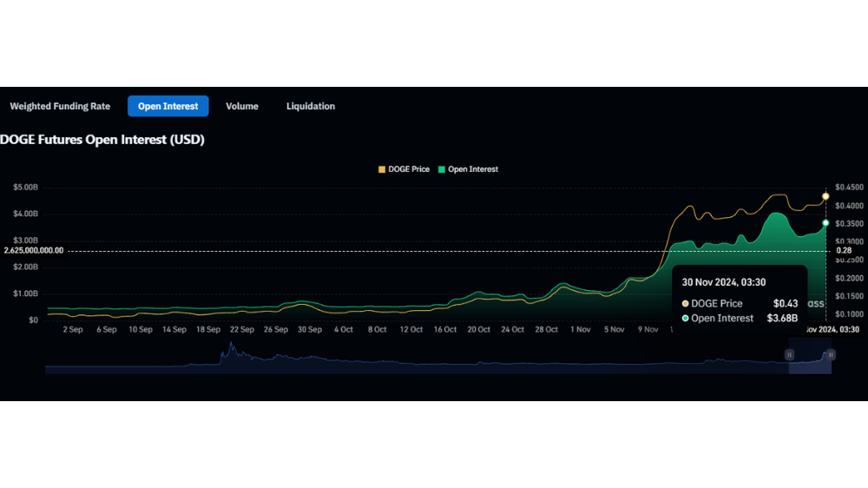
Task: Click the $0.1500 right axis label
Action: click(849, 296)
